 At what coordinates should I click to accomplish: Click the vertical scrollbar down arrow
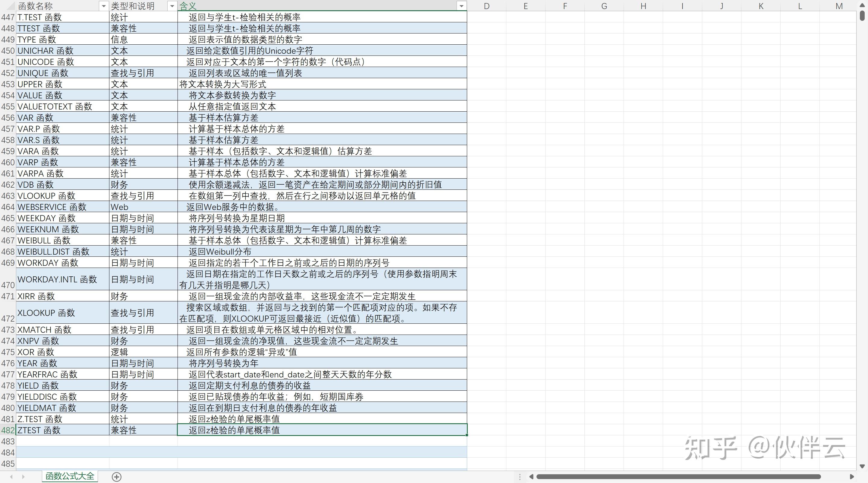pos(862,466)
